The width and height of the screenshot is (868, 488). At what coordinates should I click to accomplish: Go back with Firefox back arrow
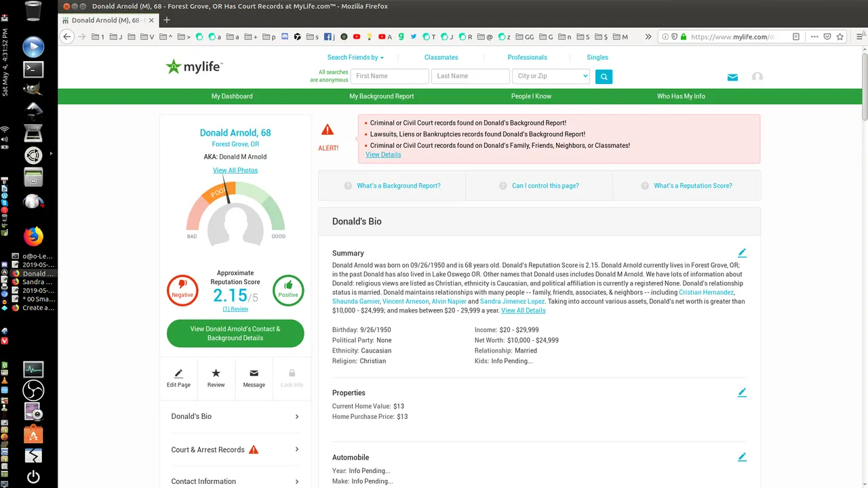66,37
